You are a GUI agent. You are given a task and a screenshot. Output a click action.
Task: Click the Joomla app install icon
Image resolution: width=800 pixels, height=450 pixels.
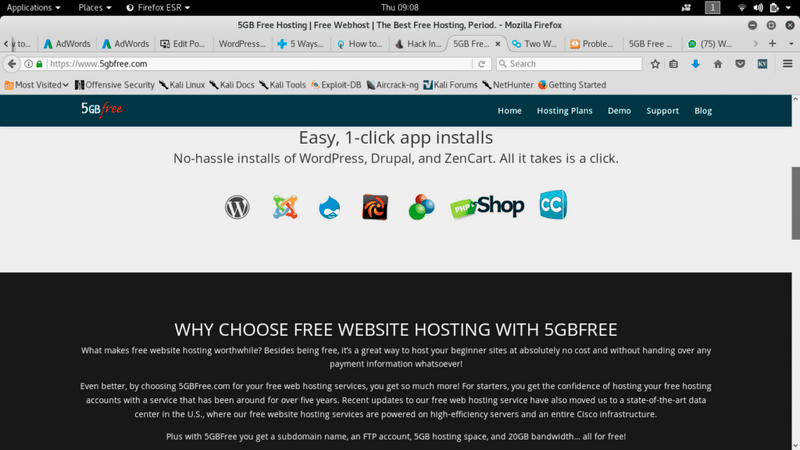(x=285, y=207)
